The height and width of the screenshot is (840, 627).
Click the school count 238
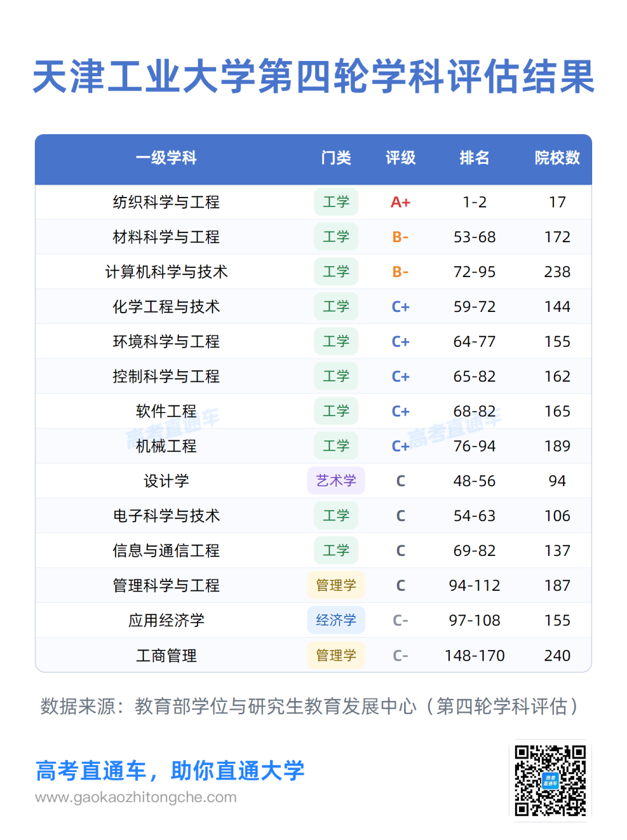[x=557, y=272]
